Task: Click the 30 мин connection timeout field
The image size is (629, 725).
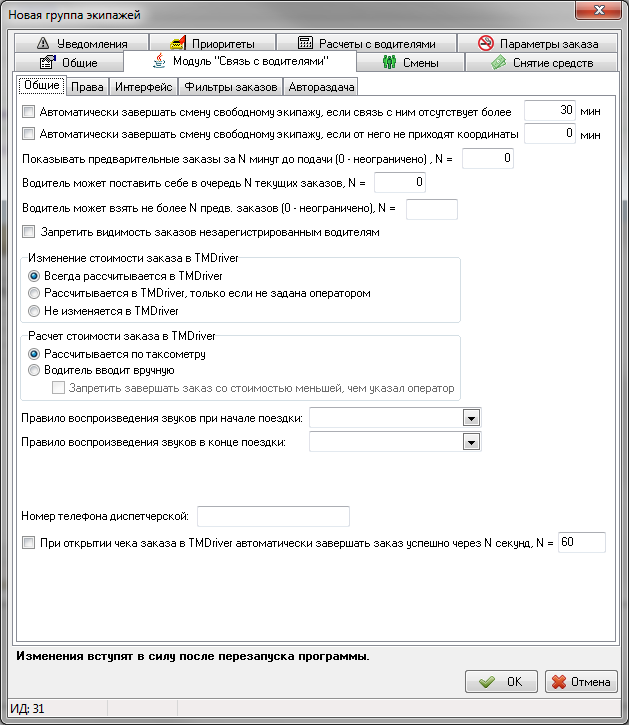Action: (x=549, y=111)
